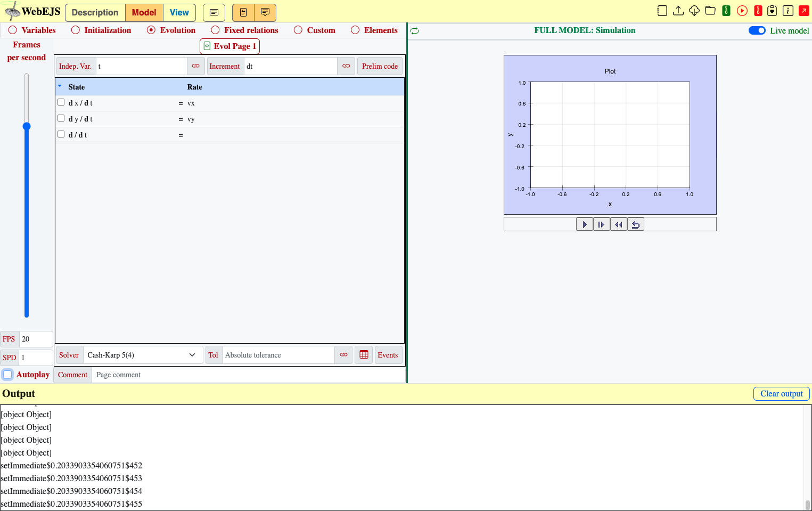Select the Custom radio button

click(x=298, y=30)
